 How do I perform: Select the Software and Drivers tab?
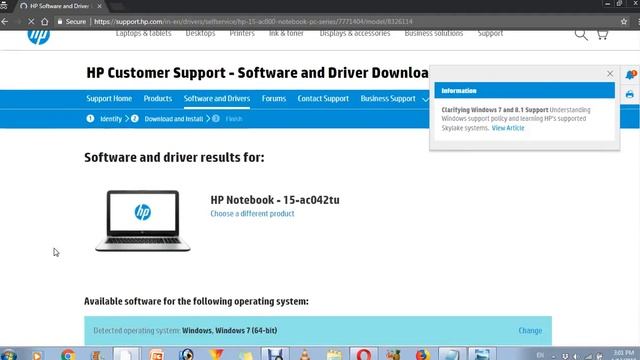point(217,99)
